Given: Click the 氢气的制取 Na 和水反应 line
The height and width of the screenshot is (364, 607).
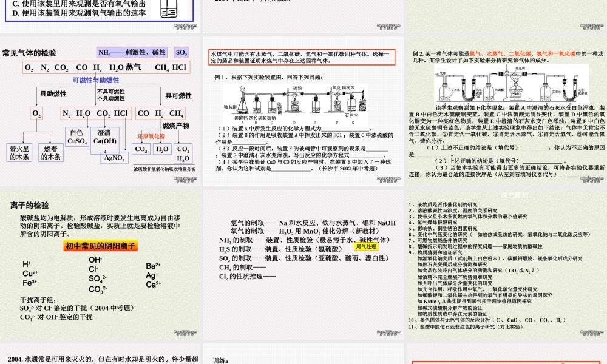Looking at the screenshot, I should [x=313, y=223].
